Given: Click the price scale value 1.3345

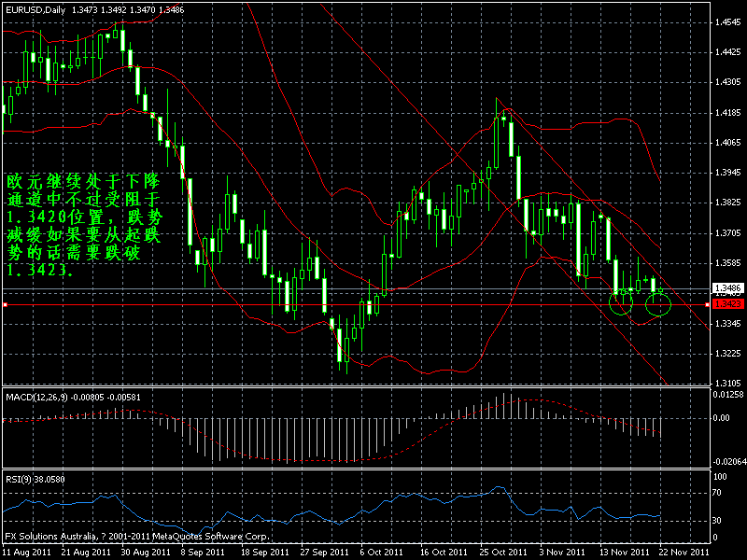Looking at the screenshot, I should pyautogui.click(x=728, y=324).
